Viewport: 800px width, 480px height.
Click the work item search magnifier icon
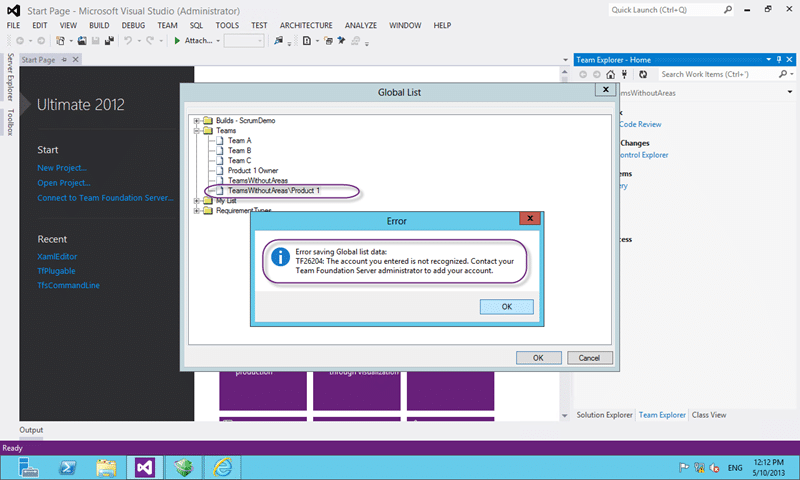click(783, 74)
